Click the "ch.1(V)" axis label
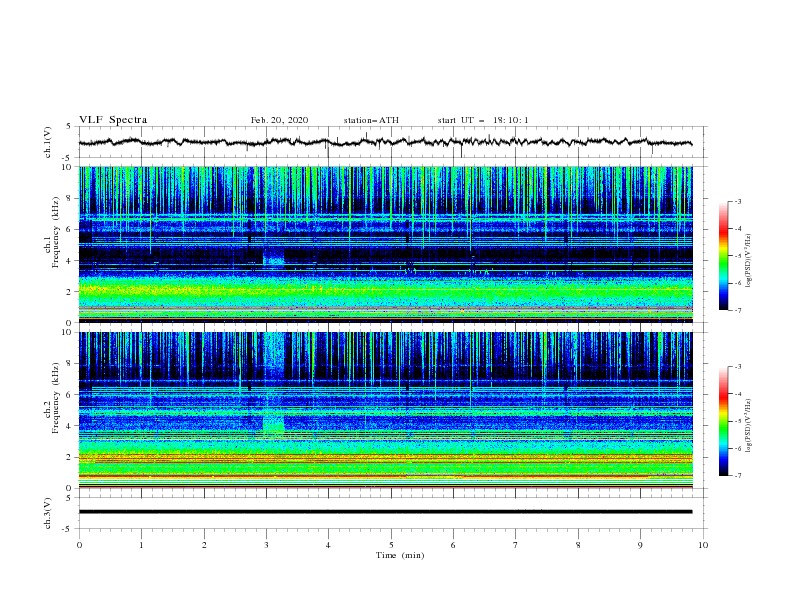This screenshot has height=612, width=792. (x=48, y=142)
